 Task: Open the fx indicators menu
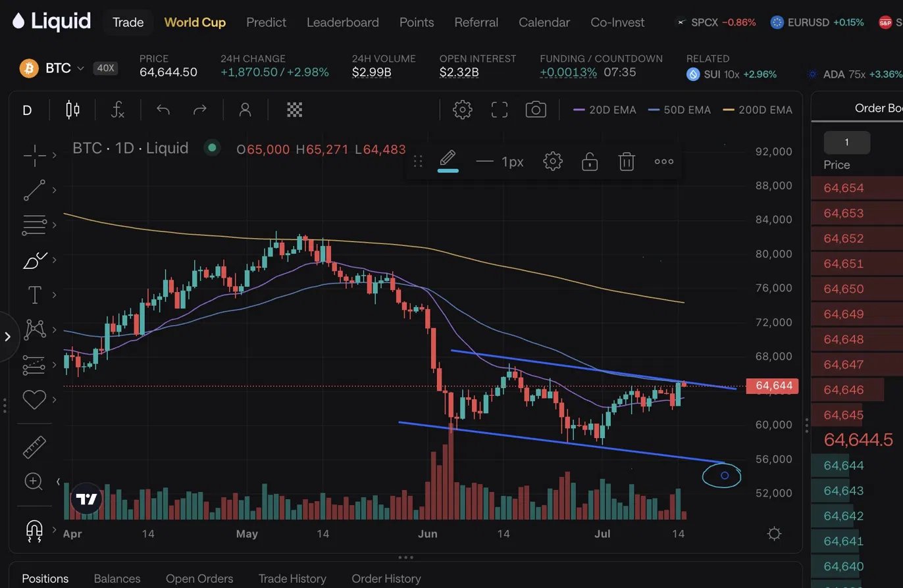click(118, 110)
